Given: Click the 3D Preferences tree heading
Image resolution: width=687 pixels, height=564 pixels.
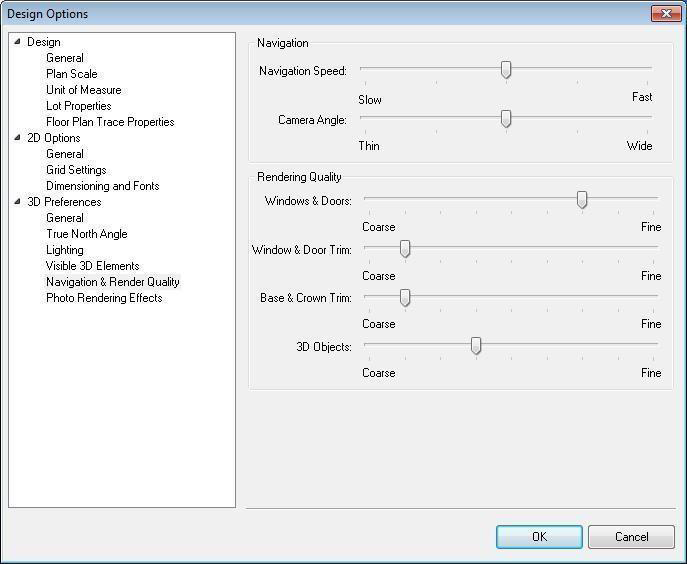Looking at the screenshot, I should [x=64, y=202].
